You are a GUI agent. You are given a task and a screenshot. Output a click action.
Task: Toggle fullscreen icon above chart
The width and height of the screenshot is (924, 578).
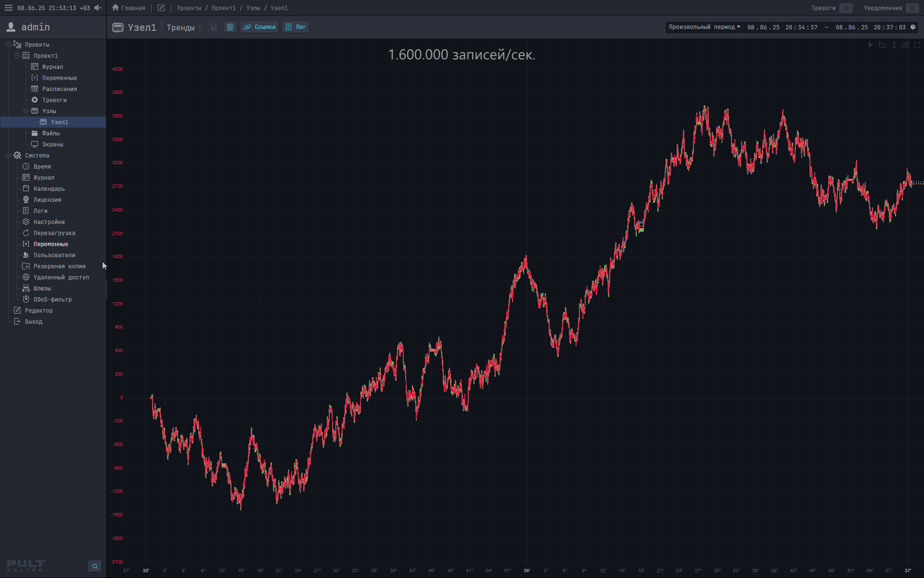click(917, 45)
